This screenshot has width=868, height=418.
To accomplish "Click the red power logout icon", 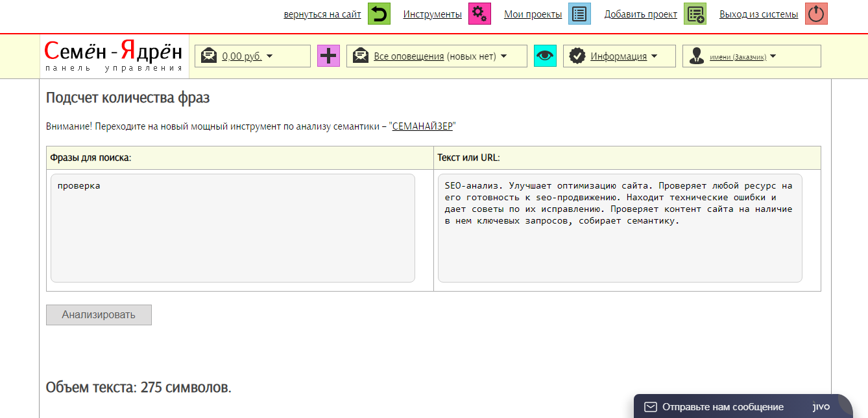I will tap(816, 14).
